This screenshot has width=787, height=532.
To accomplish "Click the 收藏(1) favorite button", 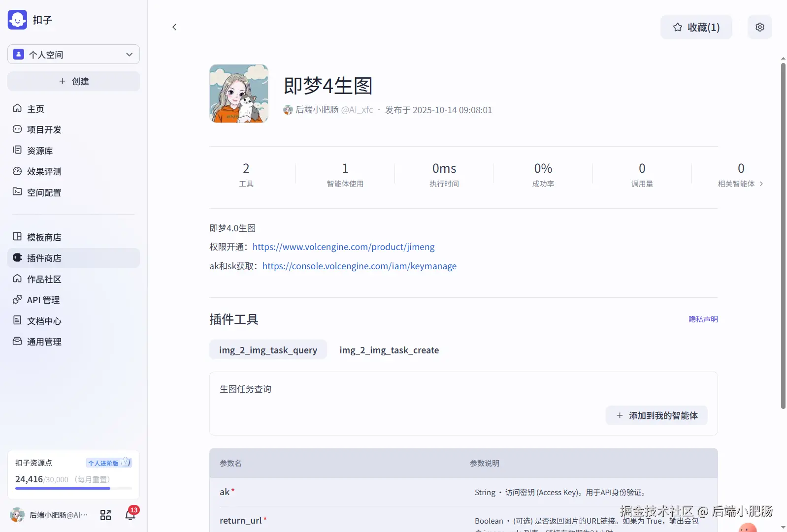I will (696, 27).
